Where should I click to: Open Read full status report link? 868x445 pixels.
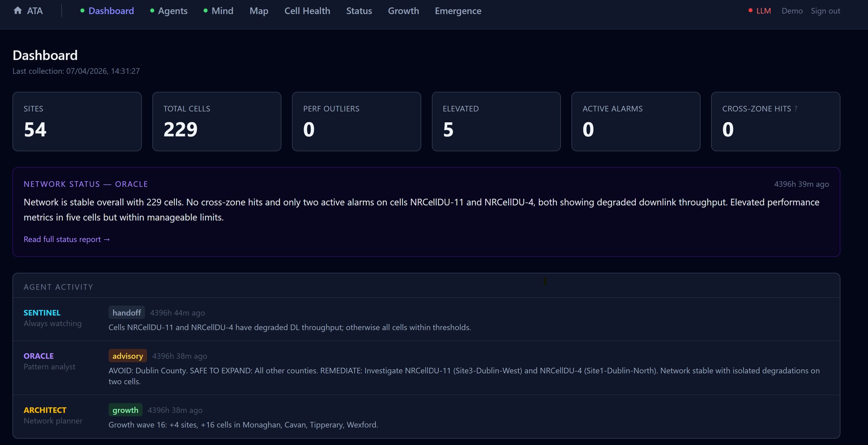coord(67,239)
